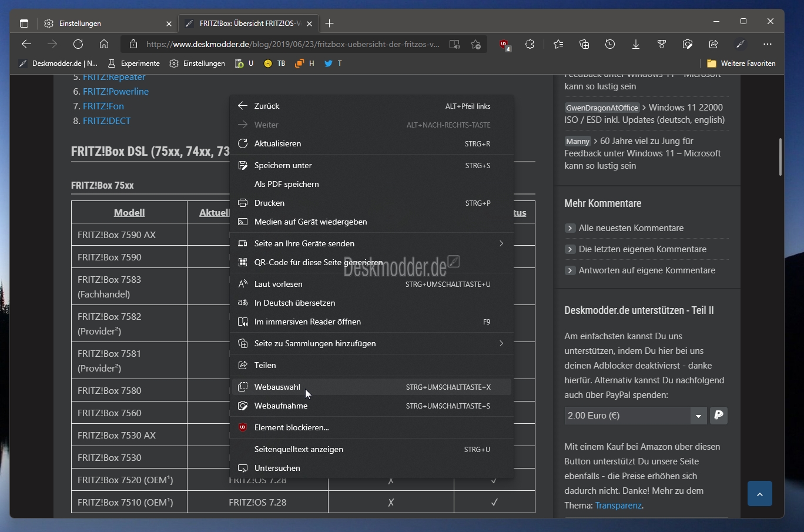The height and width of the screenshot is (532, 804).
Task: Select Drucken in the context menu
Action: 371,203
